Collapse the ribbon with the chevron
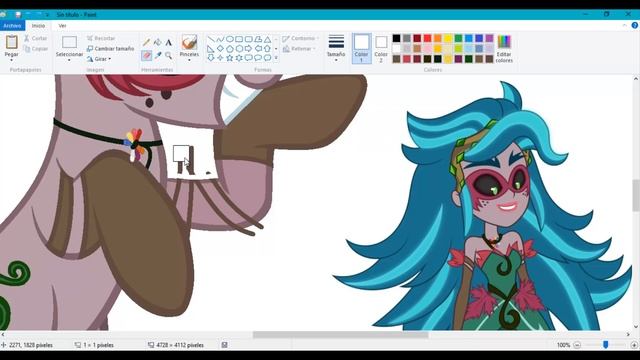Screen dimensions: 640x360 (x=624, y=25)
